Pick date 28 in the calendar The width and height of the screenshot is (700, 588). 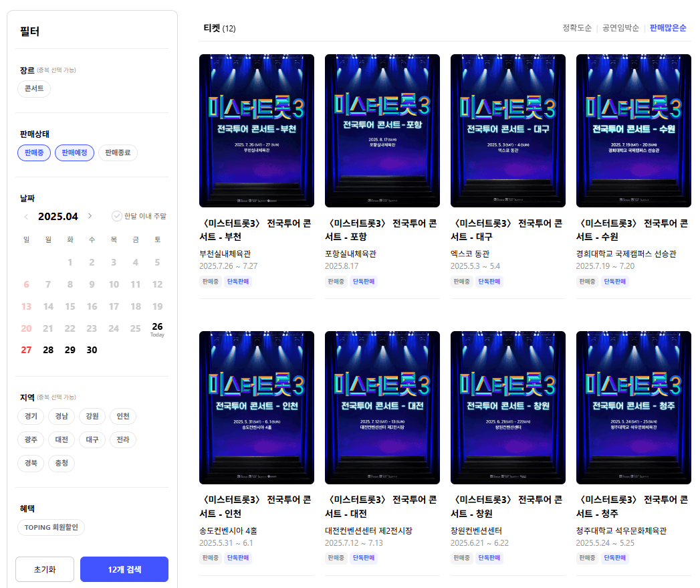[x=48, y=351]
